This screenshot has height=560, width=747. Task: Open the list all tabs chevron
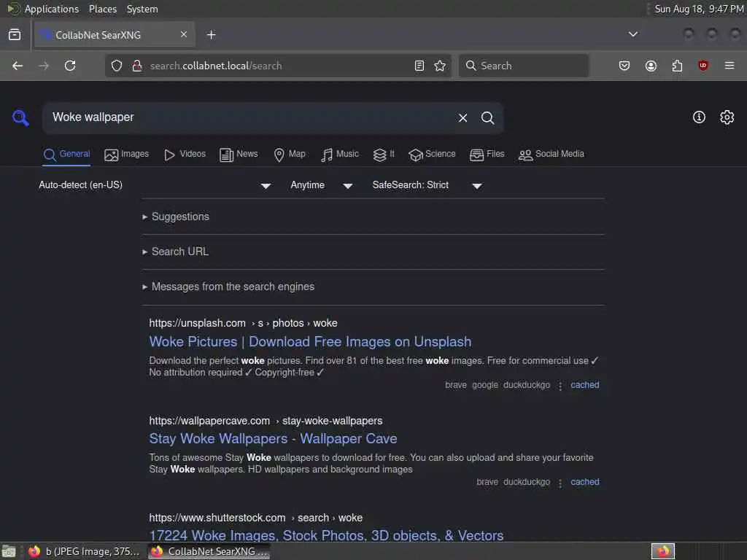[632, 34]
